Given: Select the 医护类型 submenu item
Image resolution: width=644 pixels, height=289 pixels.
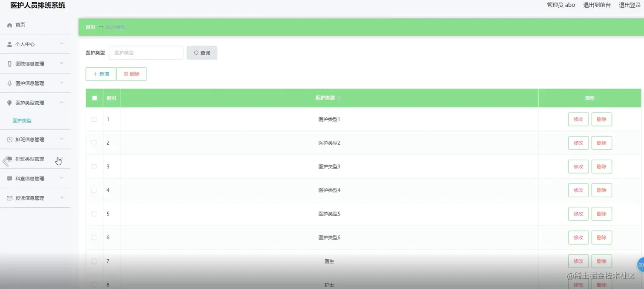Looking at the screenshot, I should pyautogui.click(x=22, y=121).
